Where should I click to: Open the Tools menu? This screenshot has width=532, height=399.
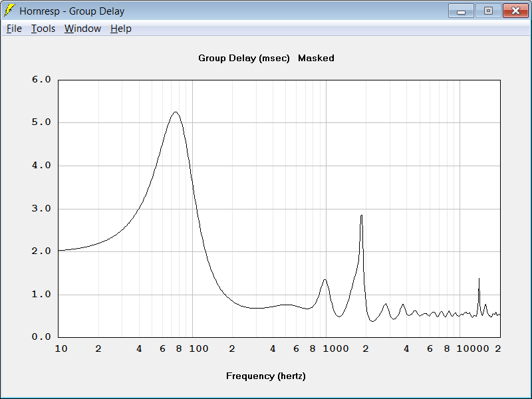[x=43, y=29]
